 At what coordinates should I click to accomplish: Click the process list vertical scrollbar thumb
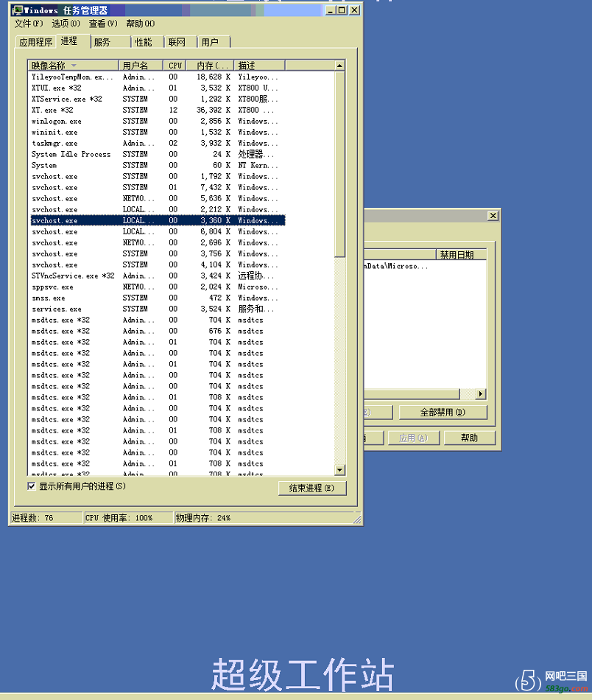tap(339, 164)
